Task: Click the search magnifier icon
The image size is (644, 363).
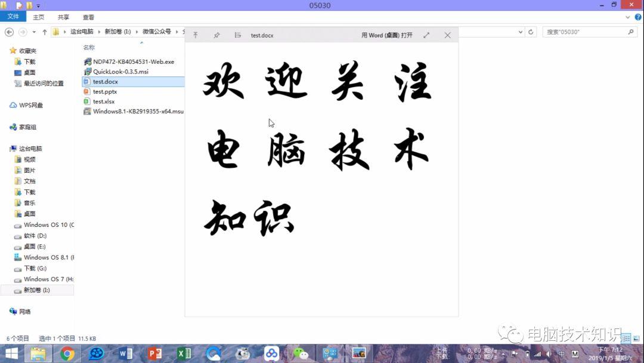Action: pyautogui.click(x=631, y=32)
